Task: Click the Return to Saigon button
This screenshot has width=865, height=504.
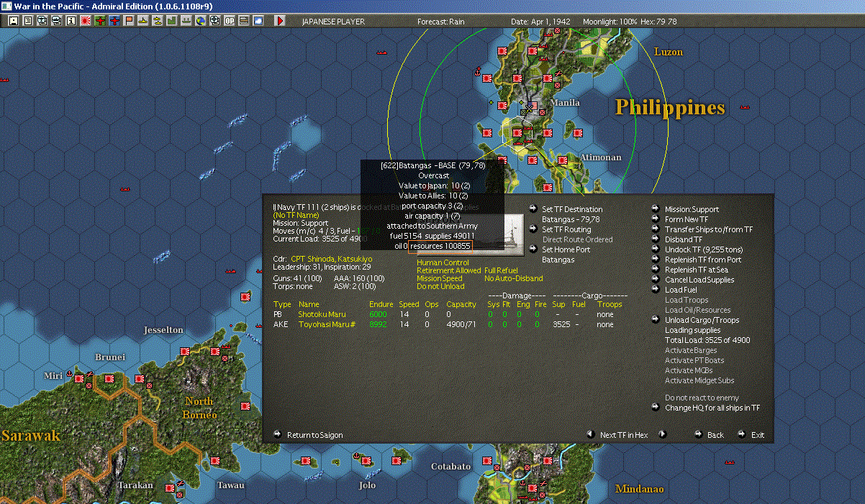Action: point(314,435)
